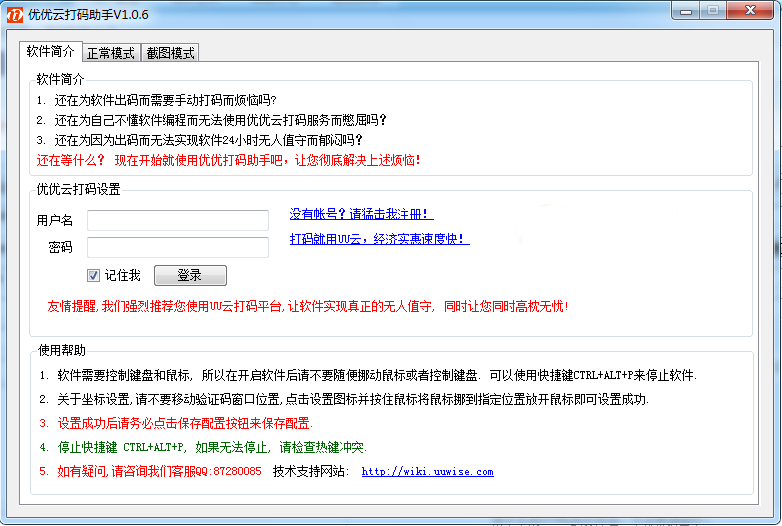The height and width of the screenshot is (526, 782).
Task: Click the app logo icon in title bar
Action: [x=14, y=14]
